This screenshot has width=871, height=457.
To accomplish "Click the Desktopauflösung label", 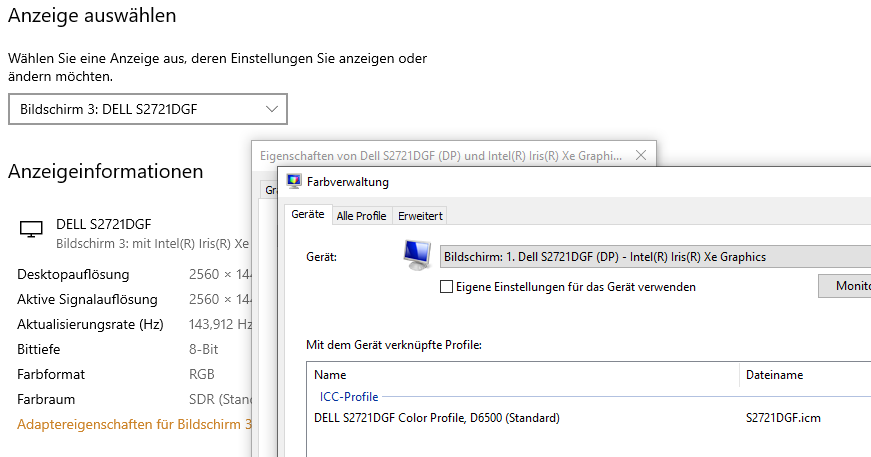I will [73, 274].
